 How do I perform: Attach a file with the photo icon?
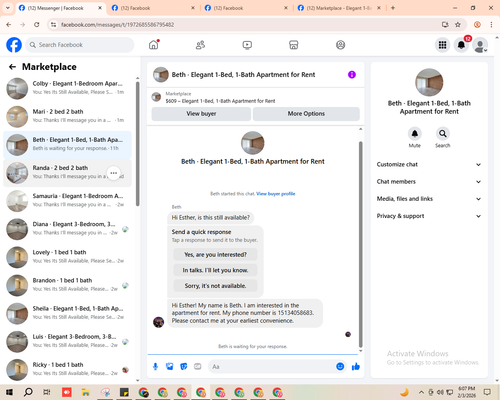(170, 367)
